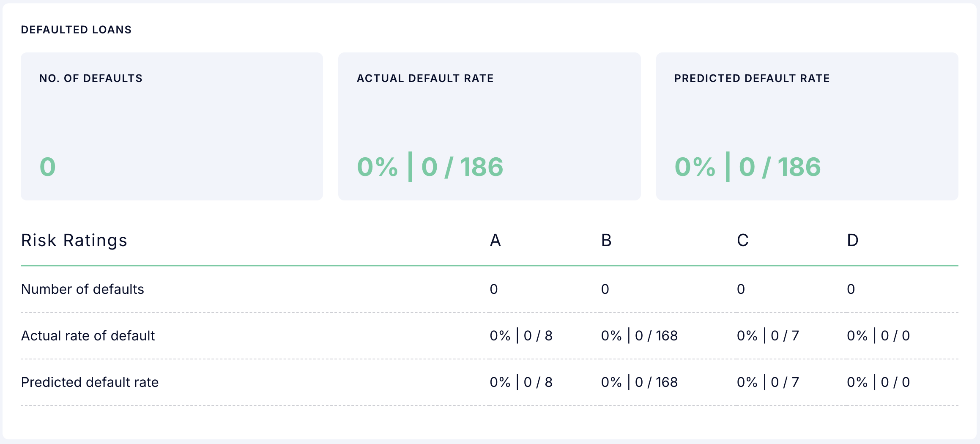
Task: Click rating D predicted rate 0 / 0 cell
Action: [x=878, y=382]
